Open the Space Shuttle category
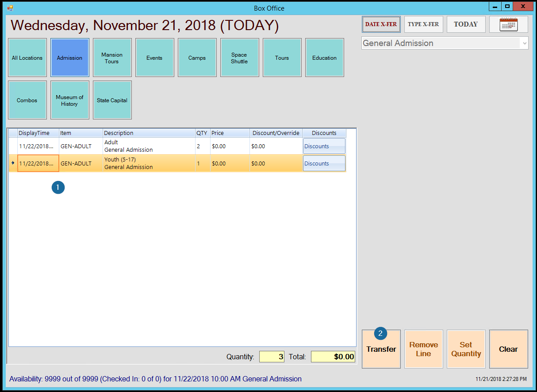This screenshot has height=392, width=537. coord(240,58)
